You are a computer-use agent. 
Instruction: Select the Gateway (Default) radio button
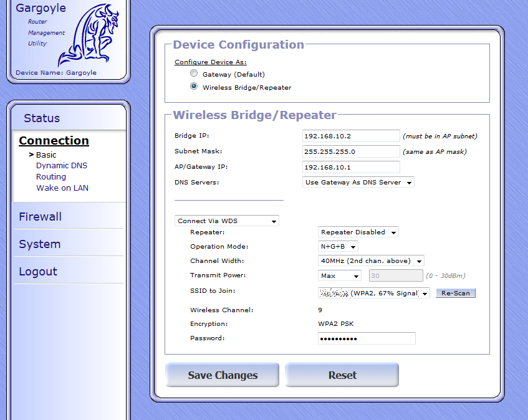(x=194, y=74)
